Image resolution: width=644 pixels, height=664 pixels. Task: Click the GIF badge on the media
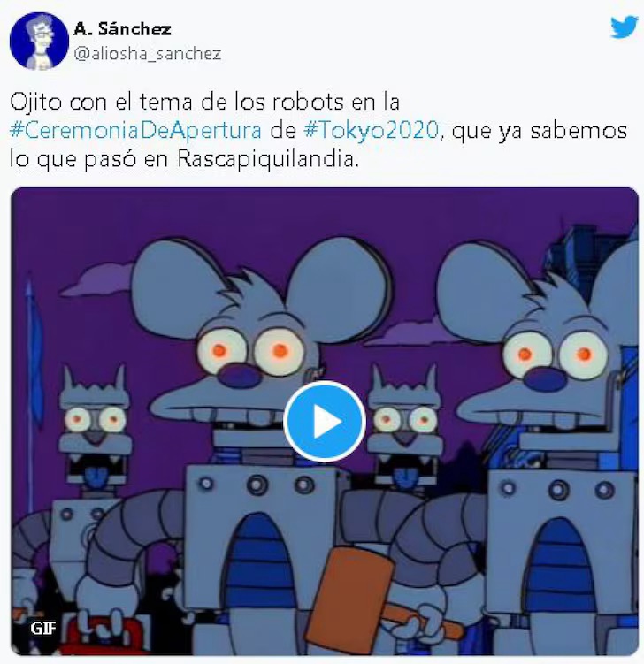pyautogui.click(x=42, y=628)
